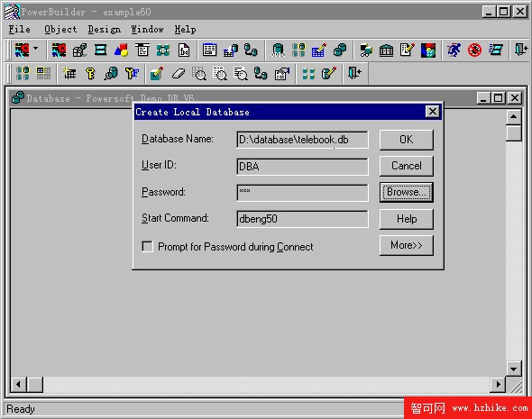Maximize the Database painter child window

pos(499,98)
